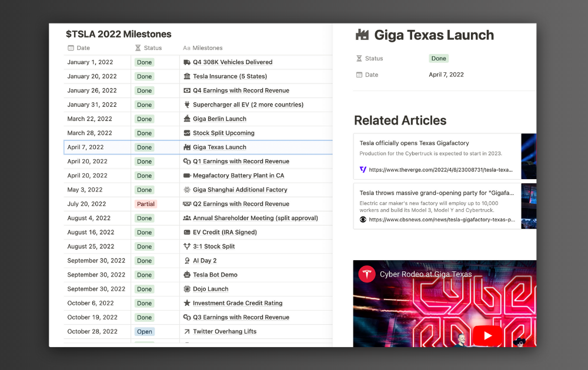Click the CBS eye logo beside the cbsnews.com link

[x=363, y=220]
